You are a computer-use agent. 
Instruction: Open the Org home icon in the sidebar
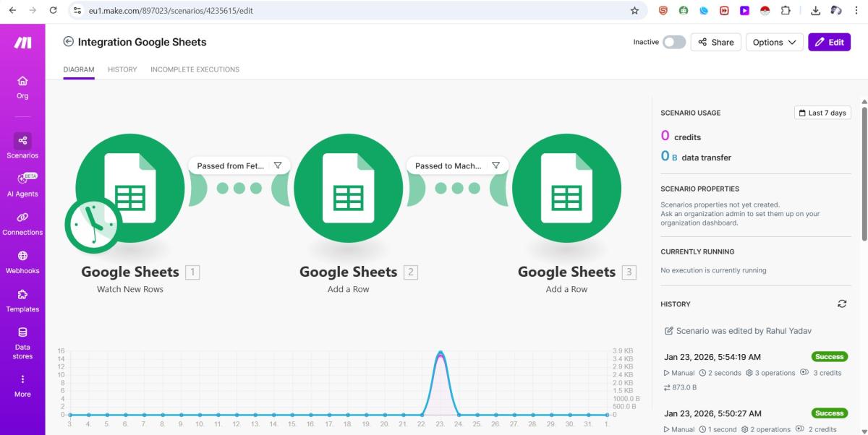[x=22, y=87]
